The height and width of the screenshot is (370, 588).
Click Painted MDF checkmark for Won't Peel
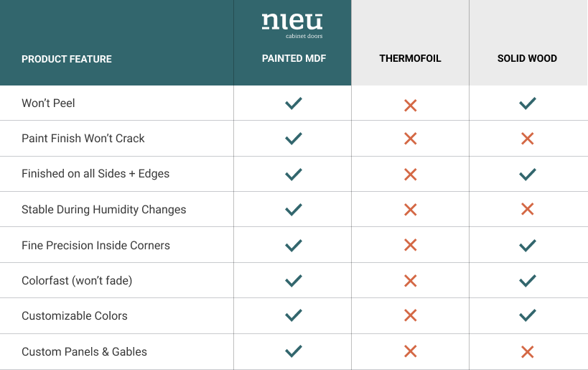click(294, 103)
